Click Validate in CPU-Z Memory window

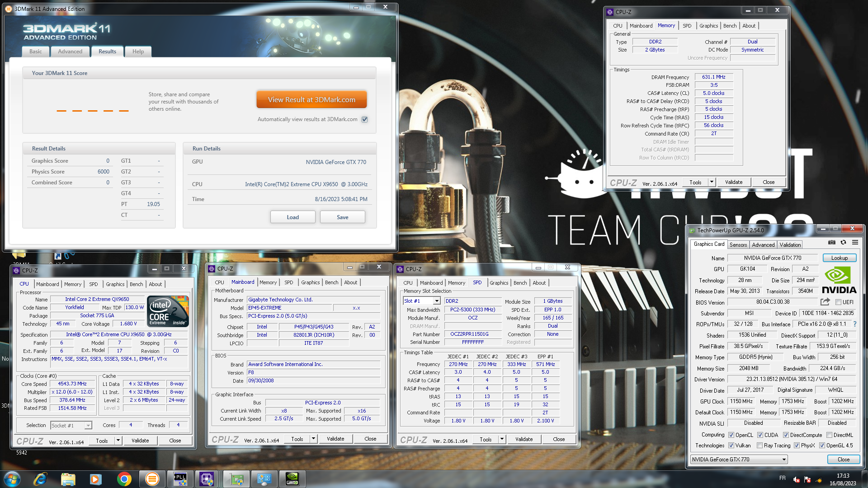[734, 182]
